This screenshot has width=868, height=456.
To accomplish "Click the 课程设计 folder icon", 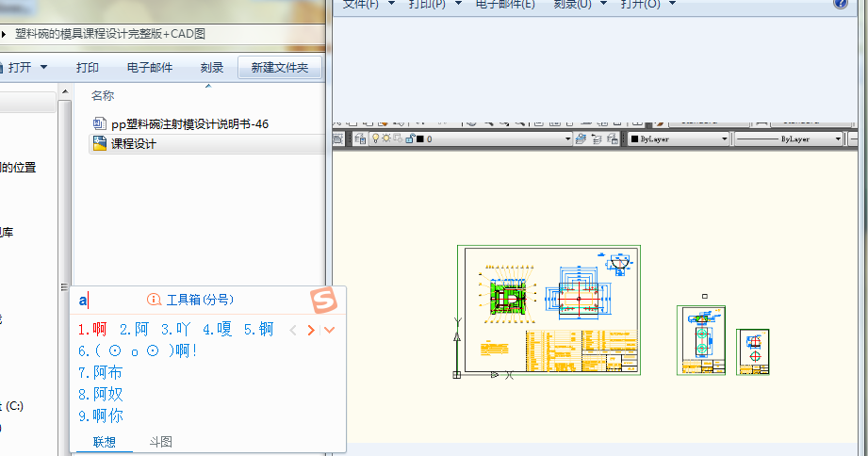I will coord(99,144).
